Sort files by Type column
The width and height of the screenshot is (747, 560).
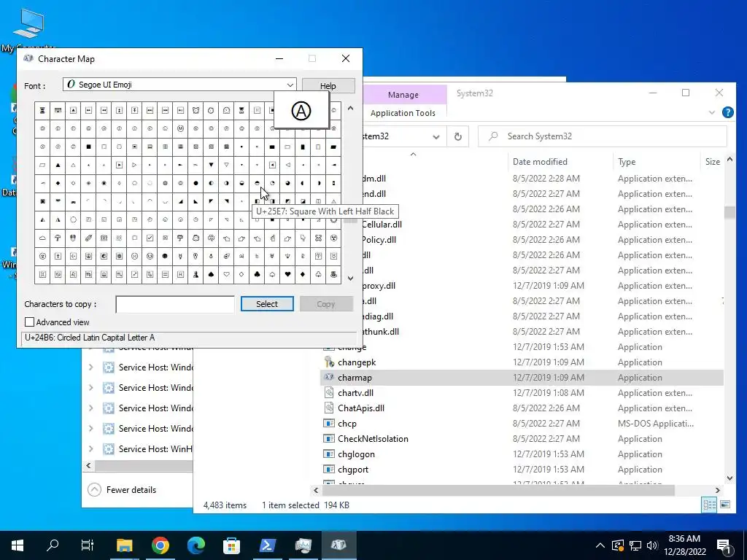coord(627,162)
